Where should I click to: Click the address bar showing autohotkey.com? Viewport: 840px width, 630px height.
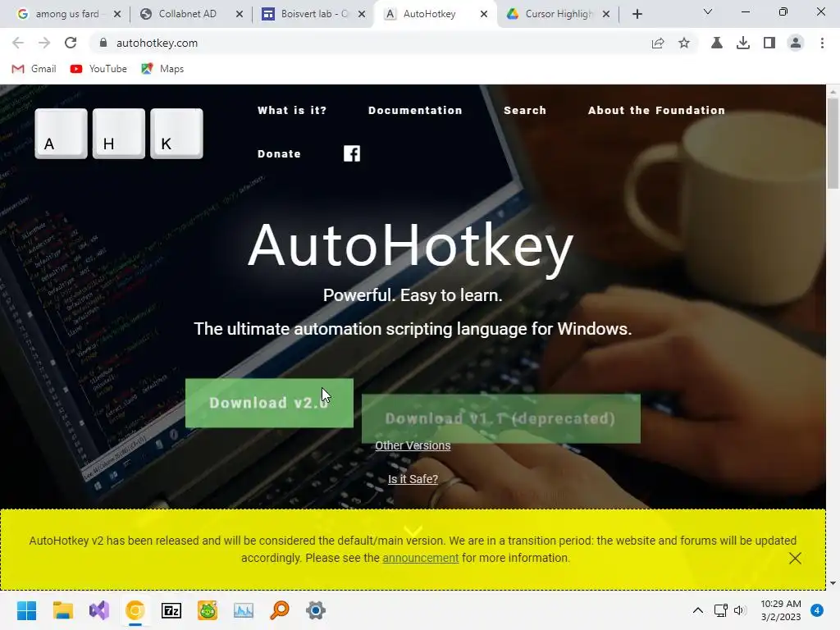[370, 43]
